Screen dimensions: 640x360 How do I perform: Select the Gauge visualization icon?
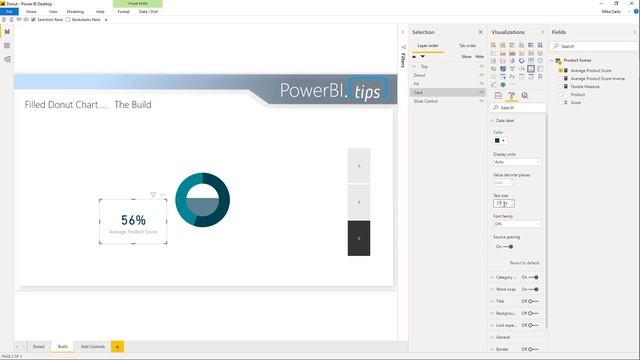(522, 69)
